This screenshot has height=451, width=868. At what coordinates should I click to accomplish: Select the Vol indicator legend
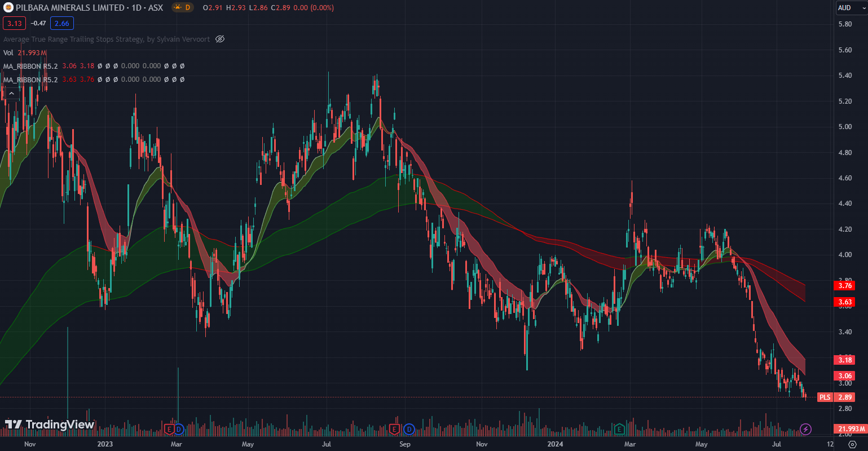pyautogui.click(x=8, y=52)
